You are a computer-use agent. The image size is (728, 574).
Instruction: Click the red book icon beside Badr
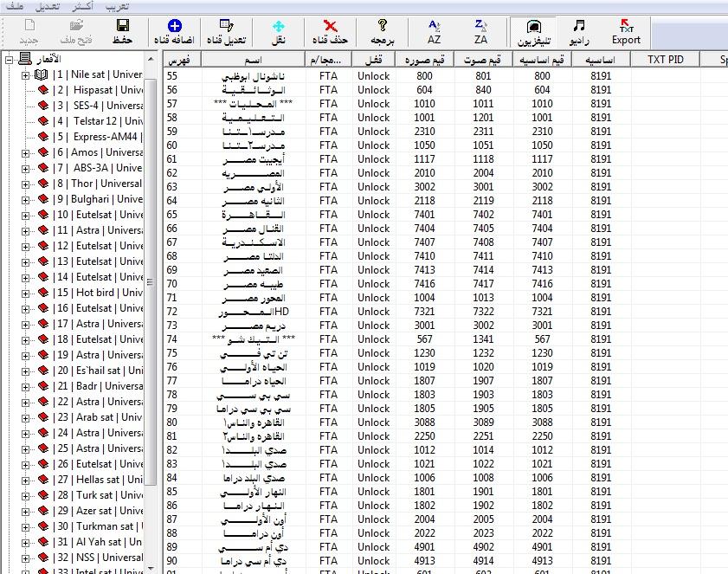click(43, 386)
